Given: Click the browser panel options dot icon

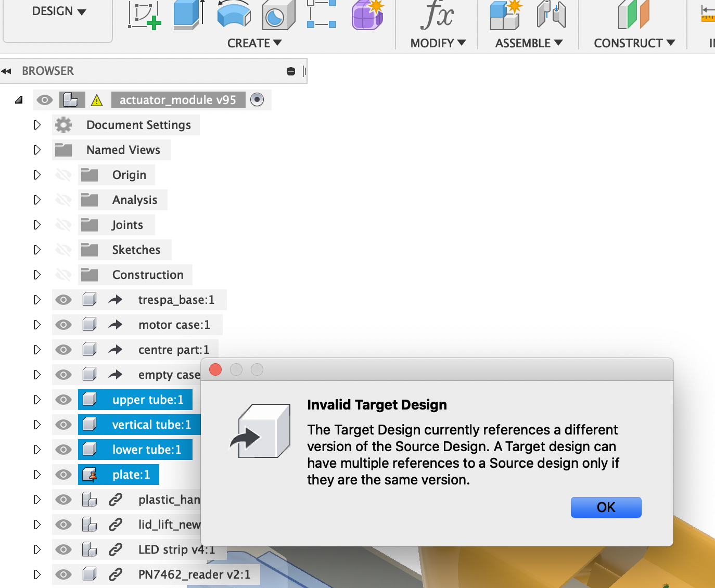Looking at the screenshot, I should pos(291,71).
